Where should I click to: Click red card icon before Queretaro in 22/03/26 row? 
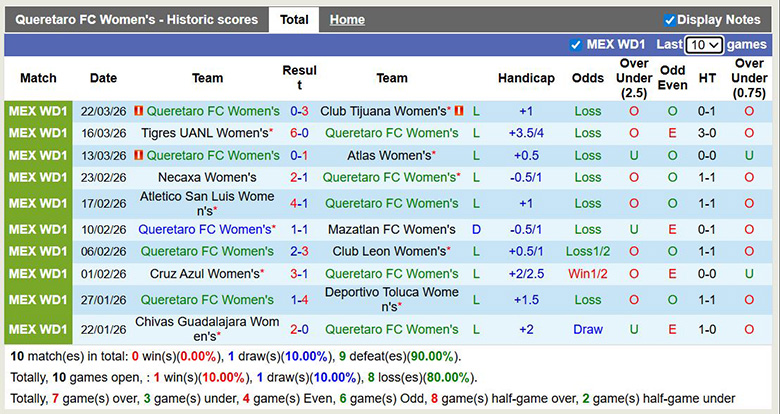(139, 111)
